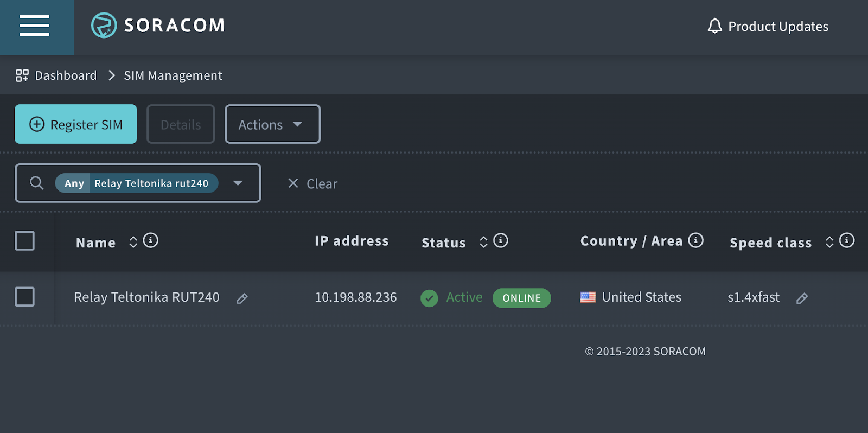
Task: Click the info icon beside Speed class
Action: pos(847,240)
